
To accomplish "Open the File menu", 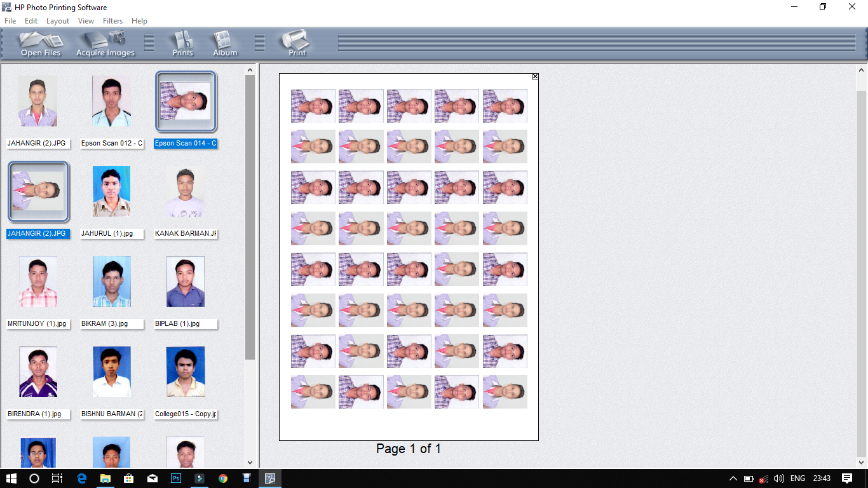I will pyautogui.click(x=10, y=21).
